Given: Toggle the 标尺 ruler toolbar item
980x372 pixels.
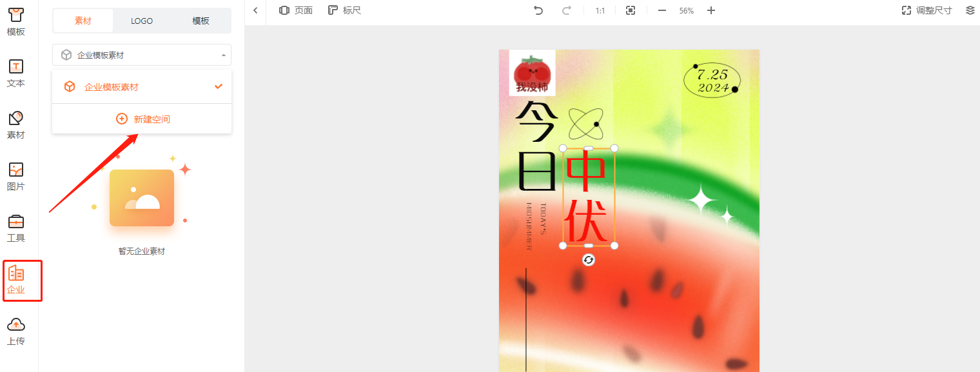Looking at the screenshot, I should pos(345,10).
